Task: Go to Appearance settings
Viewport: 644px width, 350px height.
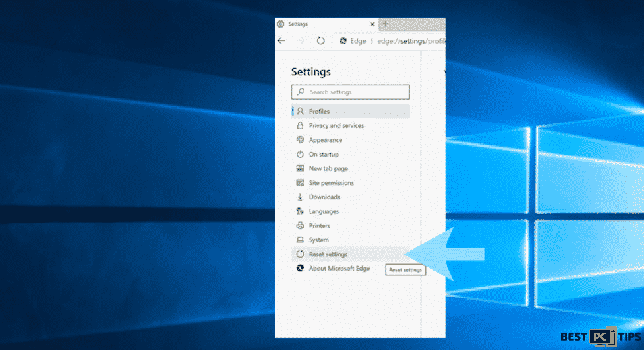Action: coord(350,140)
